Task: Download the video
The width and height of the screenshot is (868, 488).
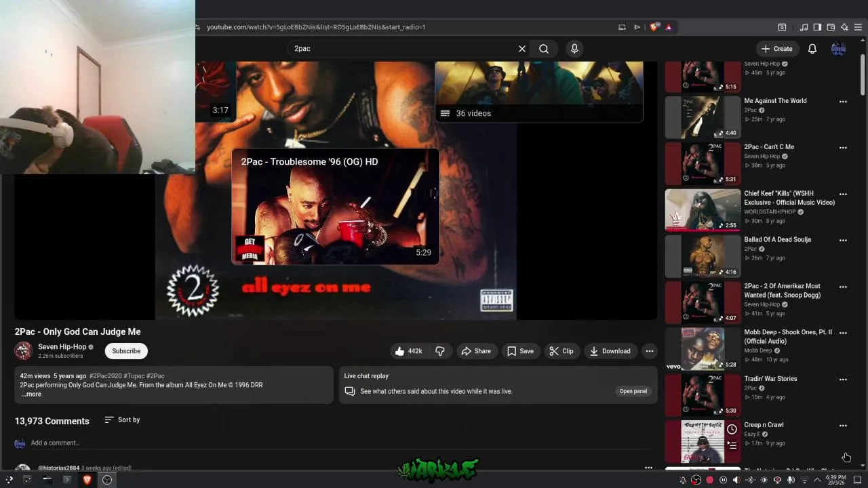Action: [610, 351]
